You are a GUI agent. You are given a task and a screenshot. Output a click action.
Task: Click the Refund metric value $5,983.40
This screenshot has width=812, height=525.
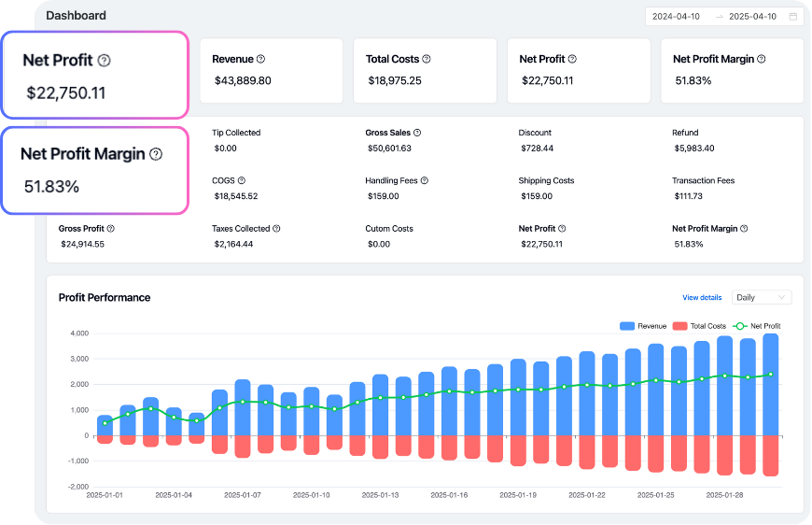693,149
